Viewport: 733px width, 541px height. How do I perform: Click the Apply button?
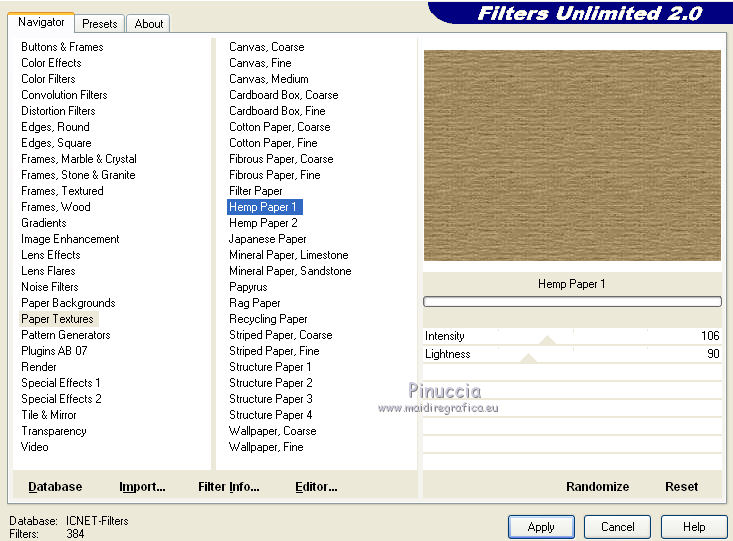click(x=541, y=527)
